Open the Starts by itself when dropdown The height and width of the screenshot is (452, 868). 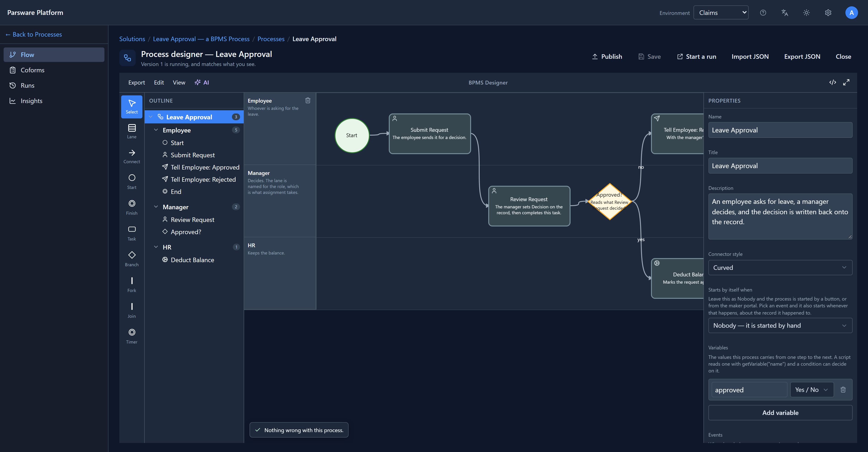coord(780,325)
